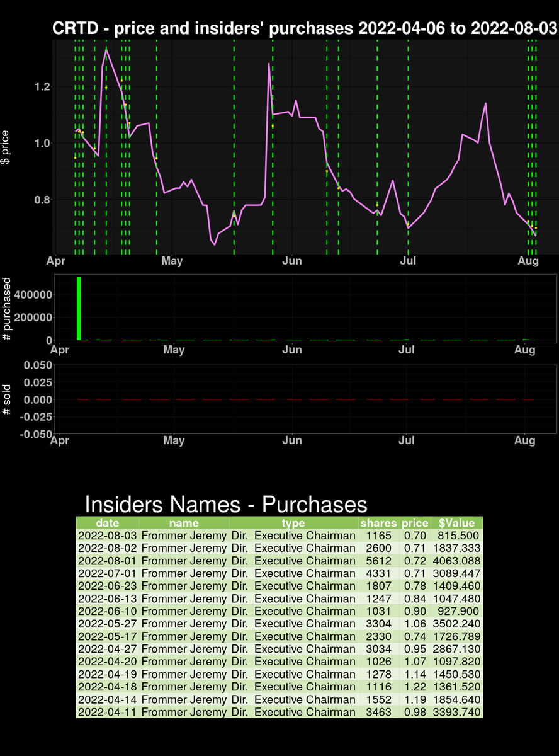This screenshot has height=756, width=559.
Task: Click the shares value 1552
Action: click(378, 699)
